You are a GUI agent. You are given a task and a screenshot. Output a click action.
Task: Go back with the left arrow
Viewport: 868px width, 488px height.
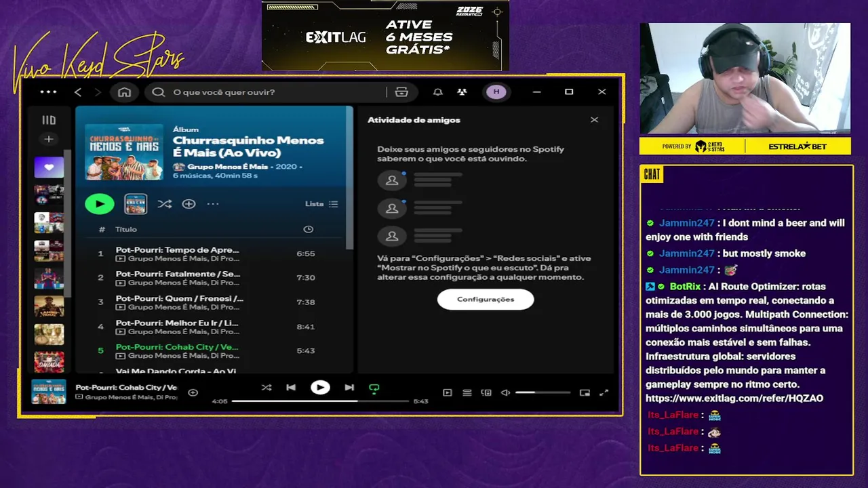point(78,92)
